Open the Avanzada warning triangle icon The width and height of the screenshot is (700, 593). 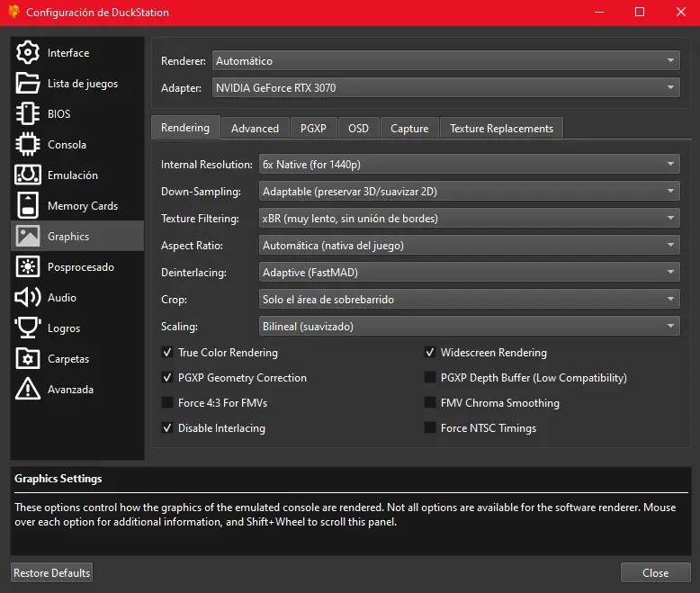point(28,389)
